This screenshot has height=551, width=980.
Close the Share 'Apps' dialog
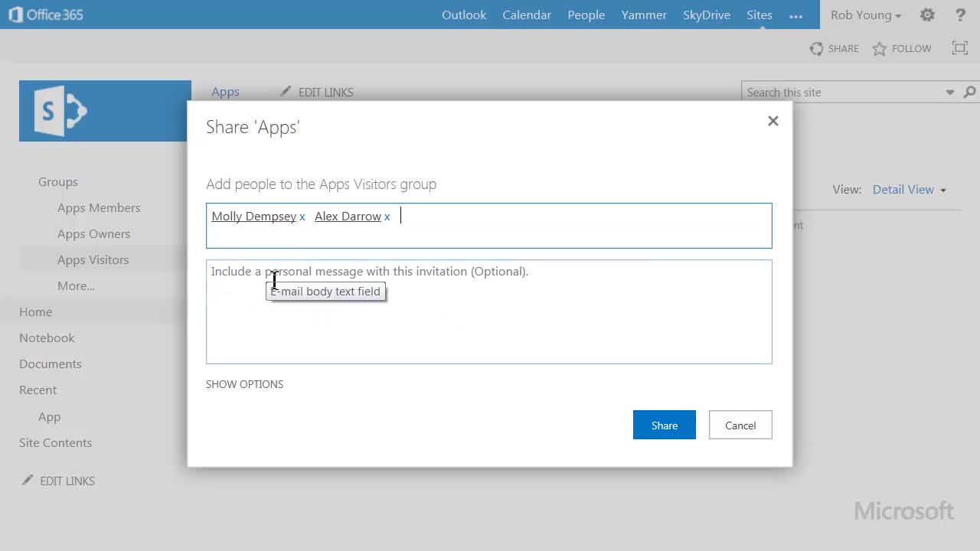(773, 121)
